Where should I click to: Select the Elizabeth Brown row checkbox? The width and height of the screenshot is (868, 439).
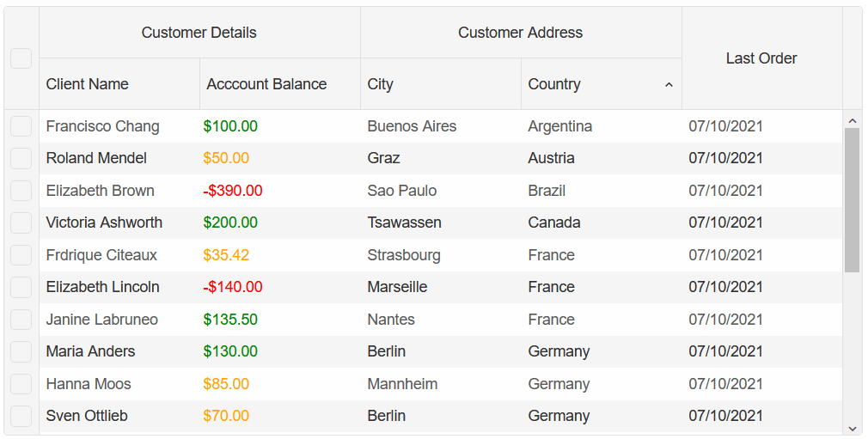tap(21, 191)
